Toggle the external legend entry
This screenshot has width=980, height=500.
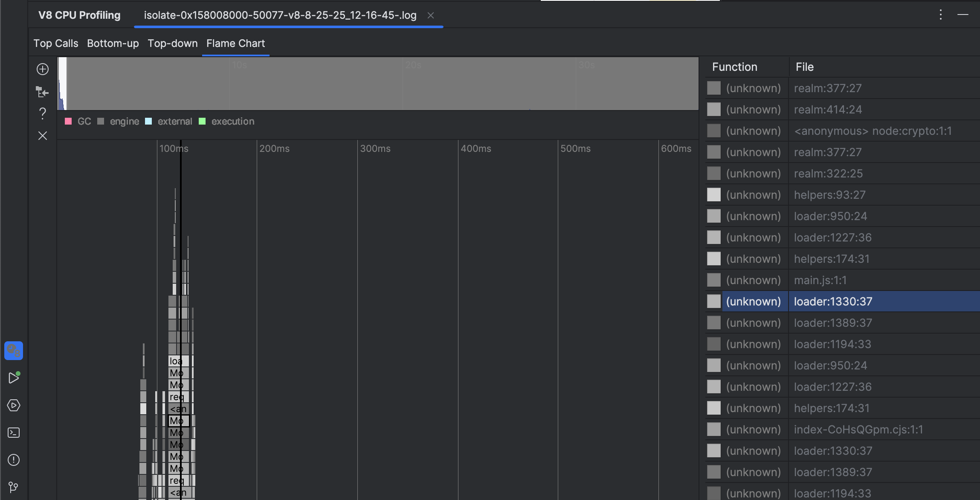click(x=148, y=121)
